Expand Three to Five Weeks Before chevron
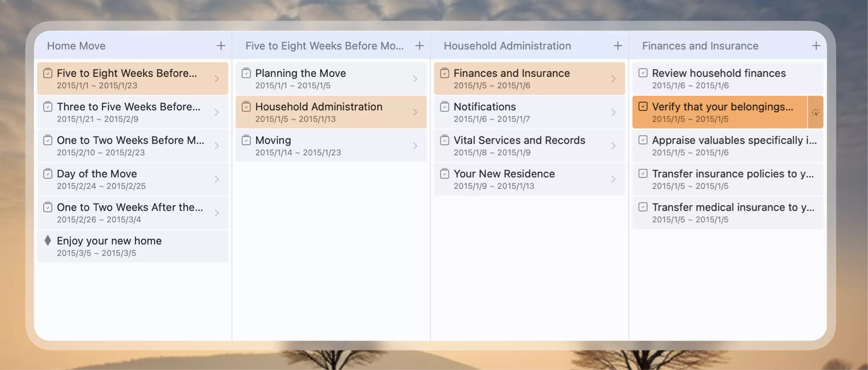868x370 pixels. (x=217, y=112)
